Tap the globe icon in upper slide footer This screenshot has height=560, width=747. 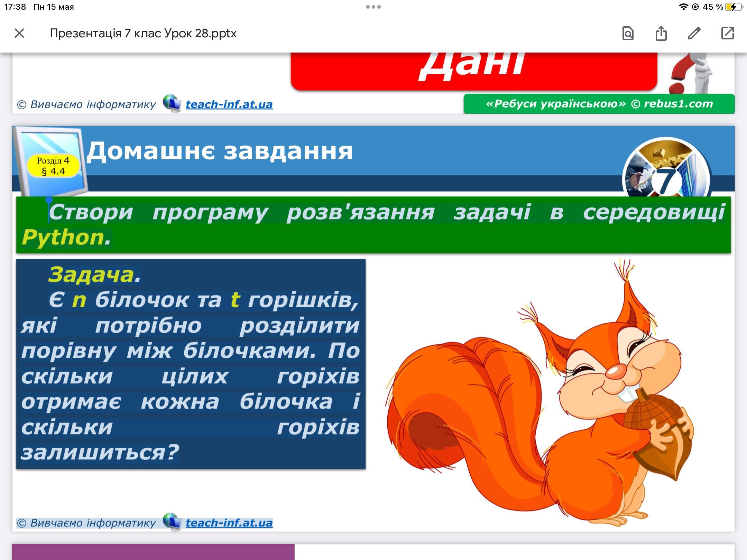tap(172, 103)
